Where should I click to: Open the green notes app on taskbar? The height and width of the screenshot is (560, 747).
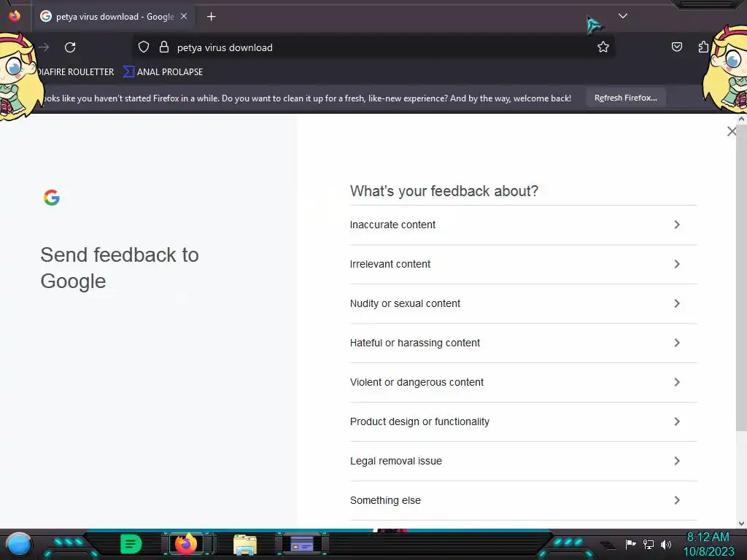[x=131, y=544]
